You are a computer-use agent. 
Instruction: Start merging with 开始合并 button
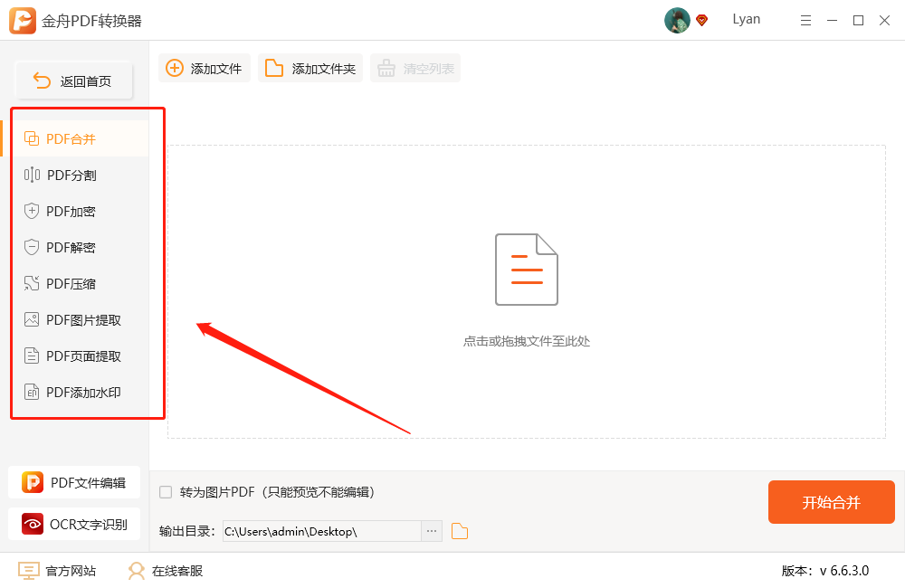point(831,501)
